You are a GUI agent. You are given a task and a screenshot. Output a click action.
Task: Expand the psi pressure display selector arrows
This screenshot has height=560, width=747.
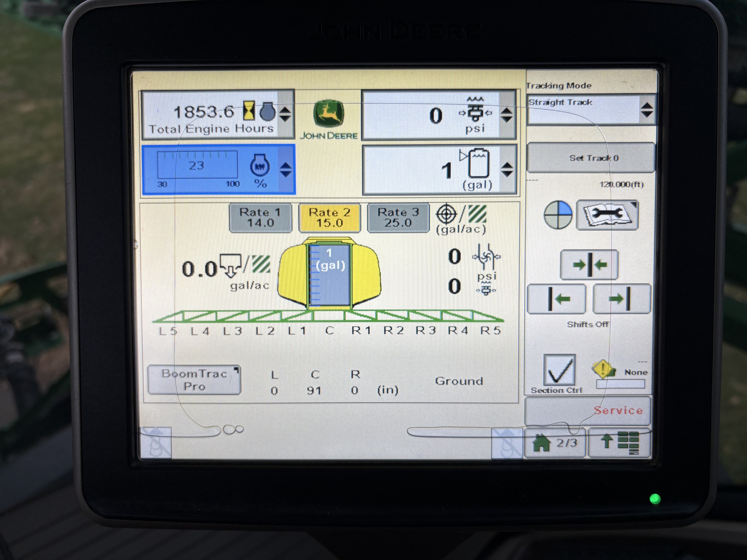click(x=506, y=115)
